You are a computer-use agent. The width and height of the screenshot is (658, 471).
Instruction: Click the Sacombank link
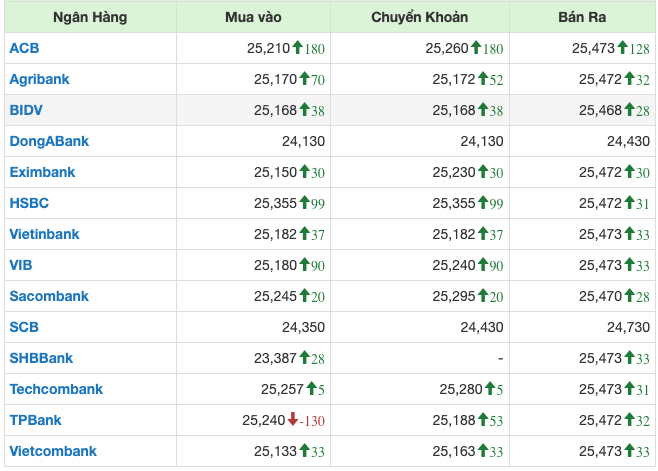pos(49,296)
